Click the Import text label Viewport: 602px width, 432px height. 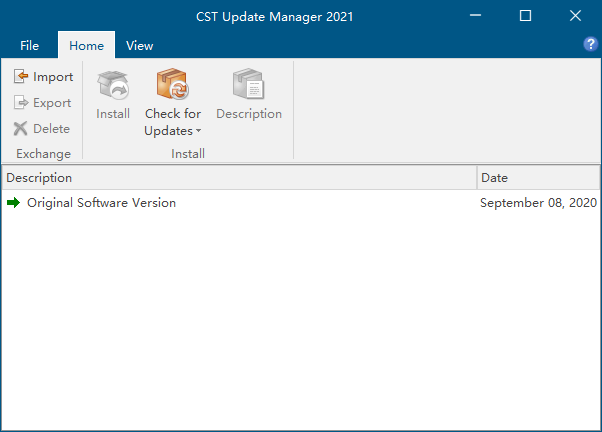pos(53,77)
